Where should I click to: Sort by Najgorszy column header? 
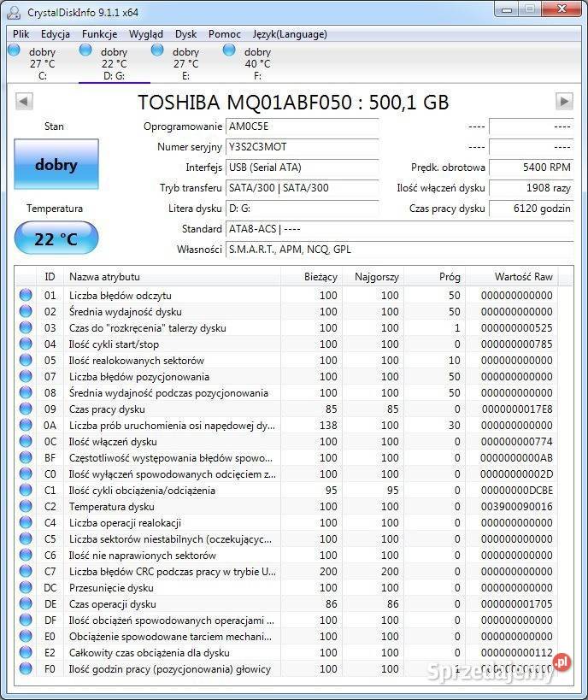tap(373, 277)
